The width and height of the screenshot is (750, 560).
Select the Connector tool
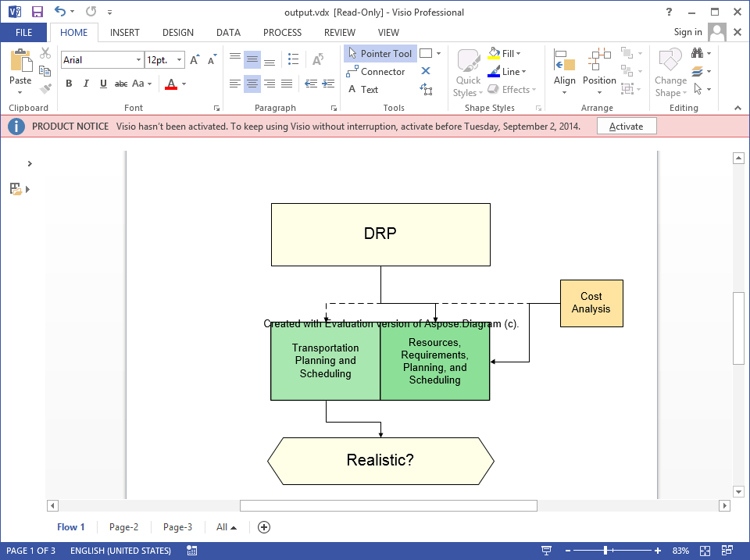376,72
